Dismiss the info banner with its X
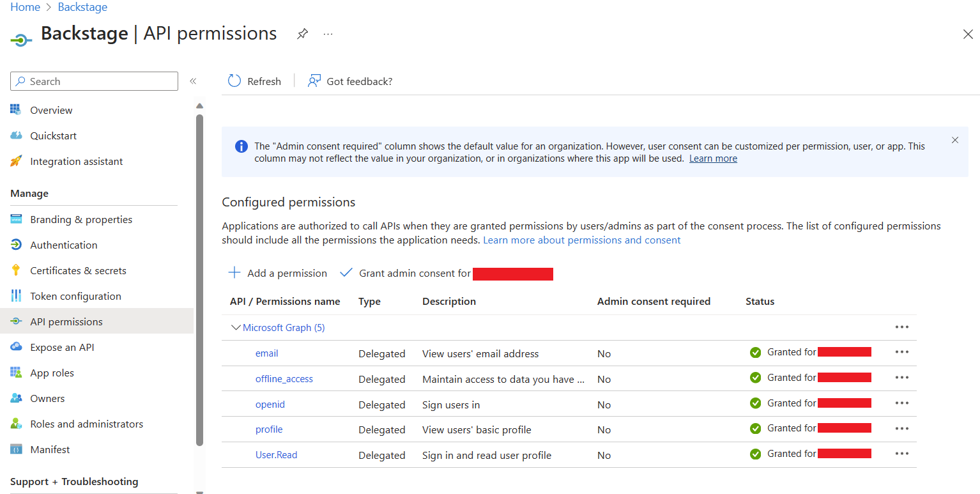The height and width of the screenshot is (494, 980). tap(955, 140)
